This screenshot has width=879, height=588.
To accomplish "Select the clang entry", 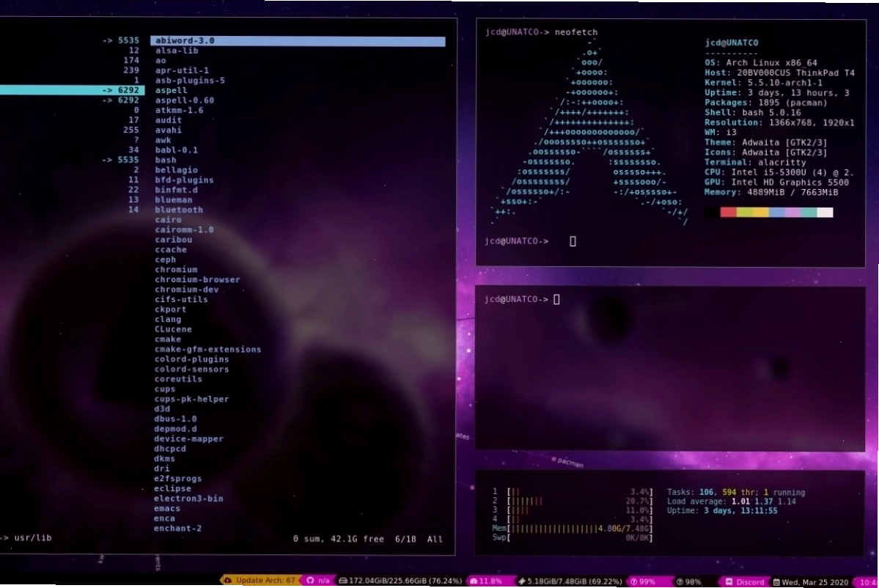I will (168, 320).
